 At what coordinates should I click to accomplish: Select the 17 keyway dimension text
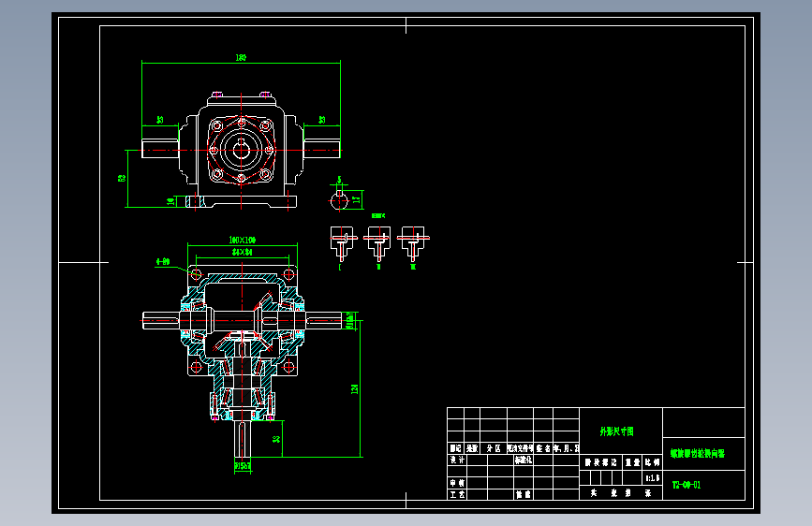(x=356, y=199)
